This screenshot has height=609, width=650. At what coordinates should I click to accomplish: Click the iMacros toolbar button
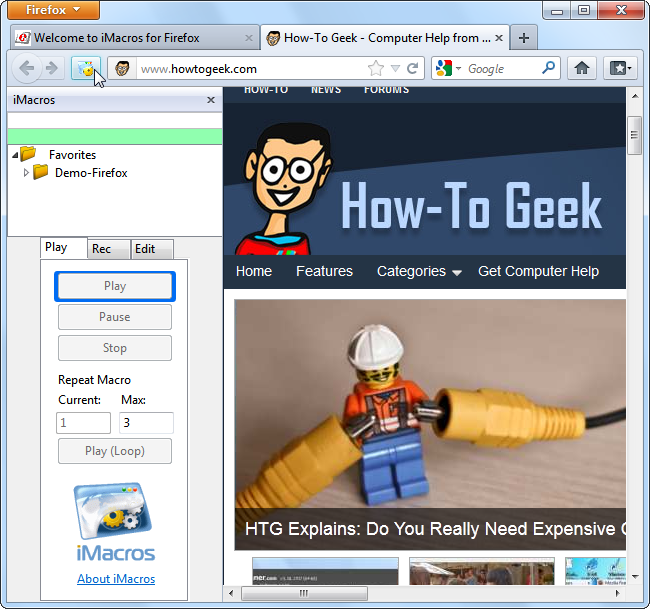click(86, 68)
